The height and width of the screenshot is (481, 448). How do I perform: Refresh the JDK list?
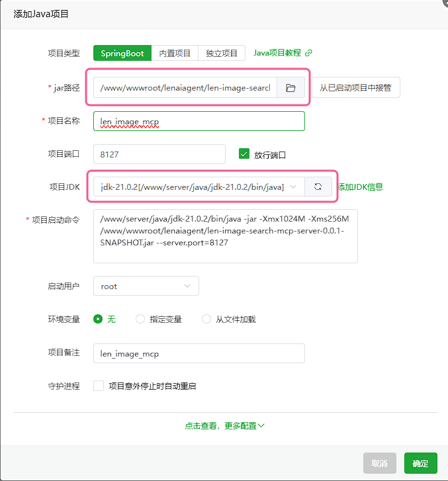tap(318, 187)
